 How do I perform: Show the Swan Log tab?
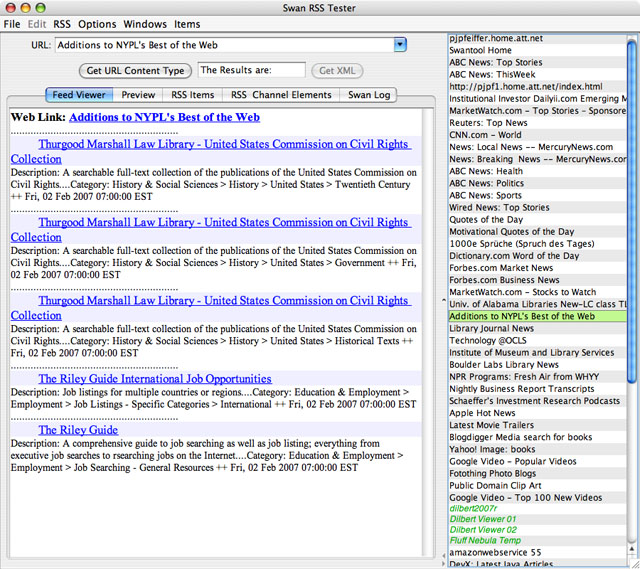click(x=370, y=96)
